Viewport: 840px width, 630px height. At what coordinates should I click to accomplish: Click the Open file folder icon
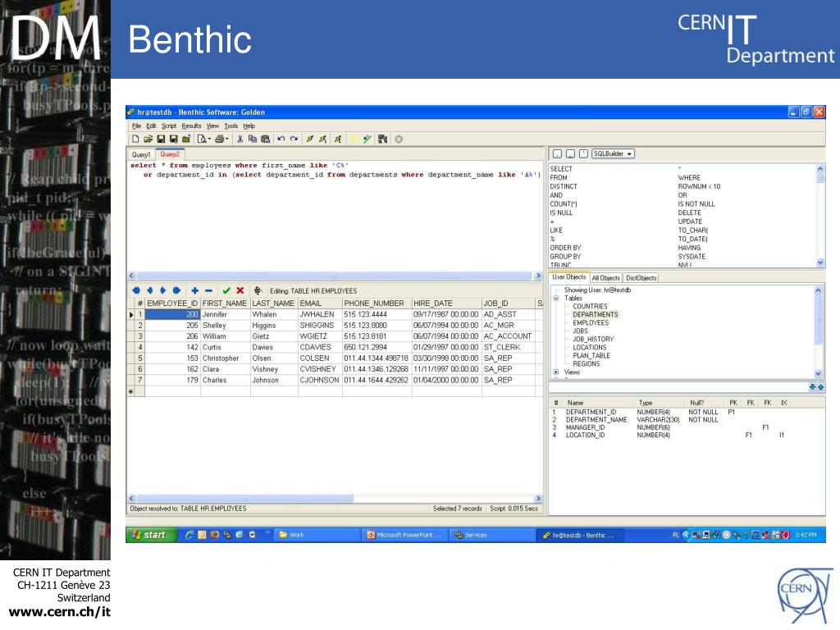[148, 139]
